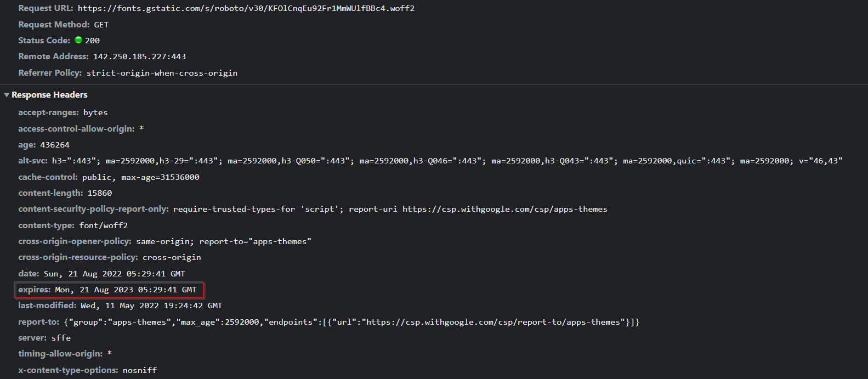The height and width of the screenshot is (379, 868).
Task: Click the cache-control header value
Action: 140,177
